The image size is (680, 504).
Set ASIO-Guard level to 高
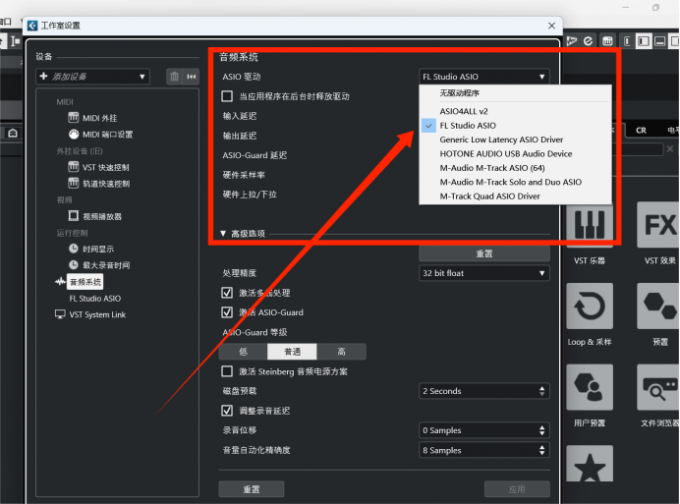click(341, 352)
